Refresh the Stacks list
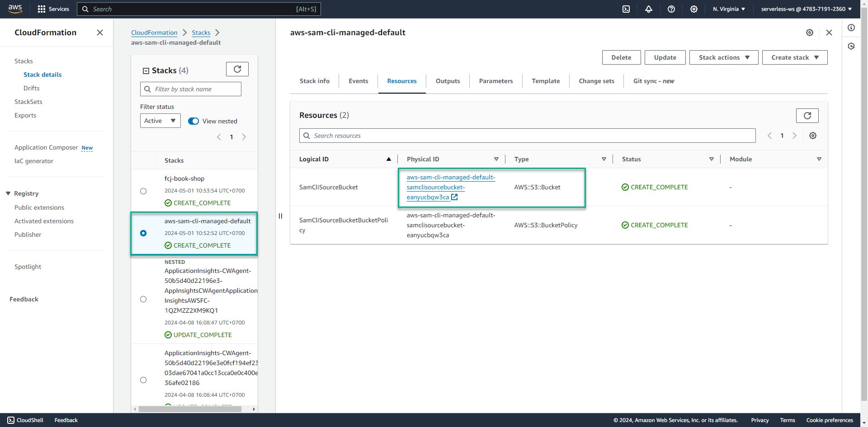 click(x=237, y=69)
